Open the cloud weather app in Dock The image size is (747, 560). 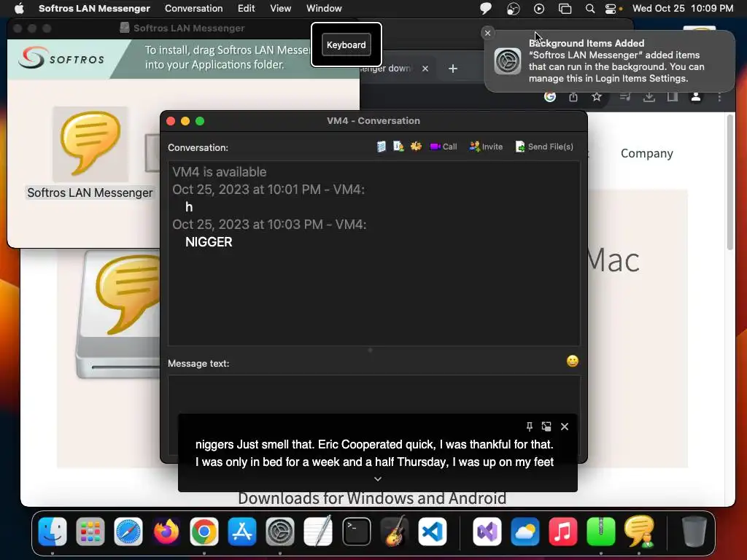coord(525,532)
